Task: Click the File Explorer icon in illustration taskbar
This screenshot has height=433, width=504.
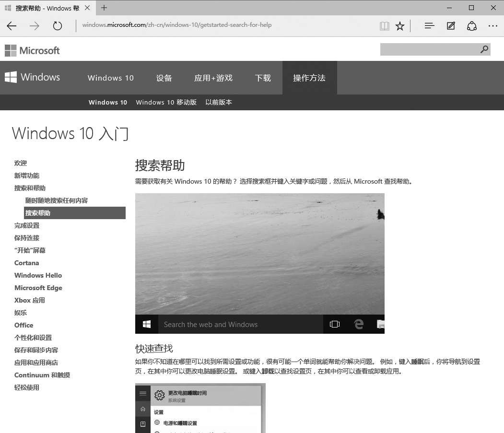Action: 381,324
